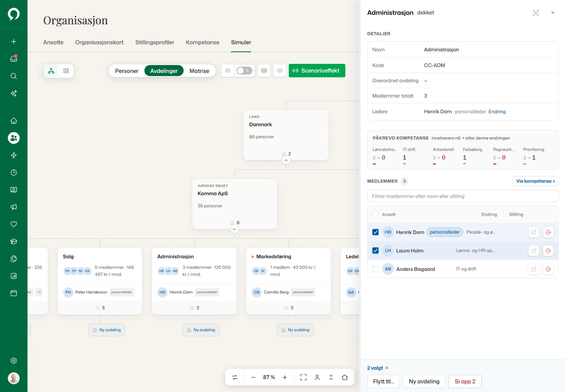Click the search icon in sidebar
The image size is (565, 392).
pos(14,76)
